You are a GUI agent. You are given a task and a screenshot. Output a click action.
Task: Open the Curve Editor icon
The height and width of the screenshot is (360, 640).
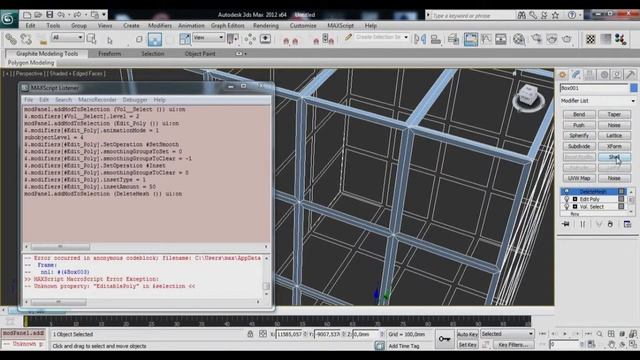(x=486, y=39)
